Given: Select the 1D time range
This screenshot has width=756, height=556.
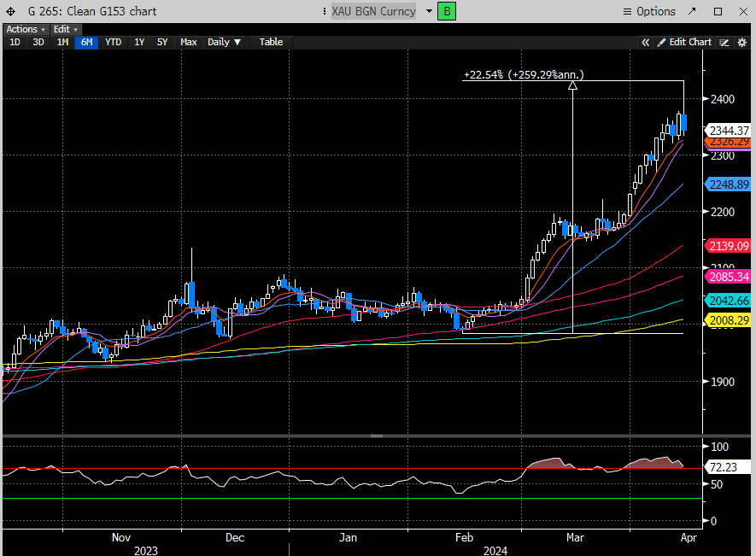Looking at the screenshot, I should pos(15,42).
